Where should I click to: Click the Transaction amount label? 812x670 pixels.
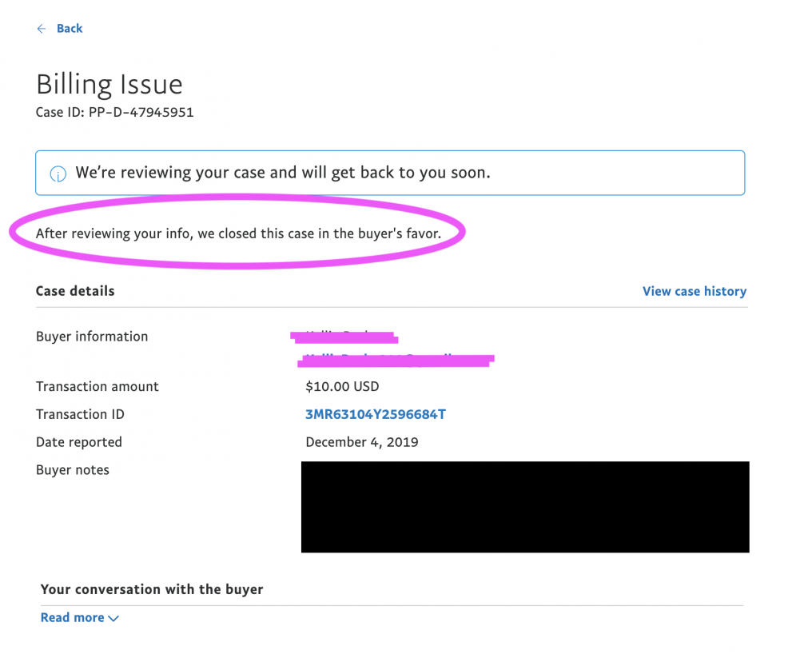pos(98,386)
